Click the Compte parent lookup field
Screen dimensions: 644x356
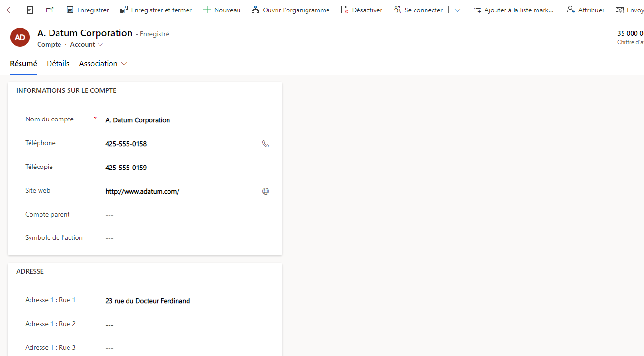tap(181, 215)
